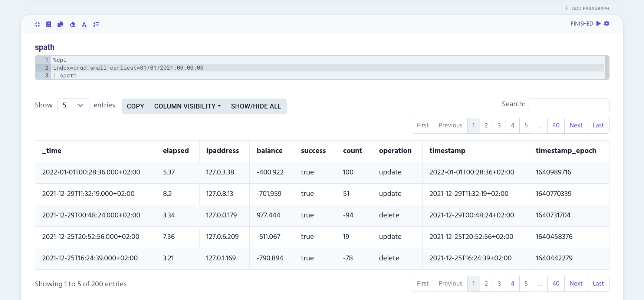Go to page 40 in bottom pagination

[556, 284]
